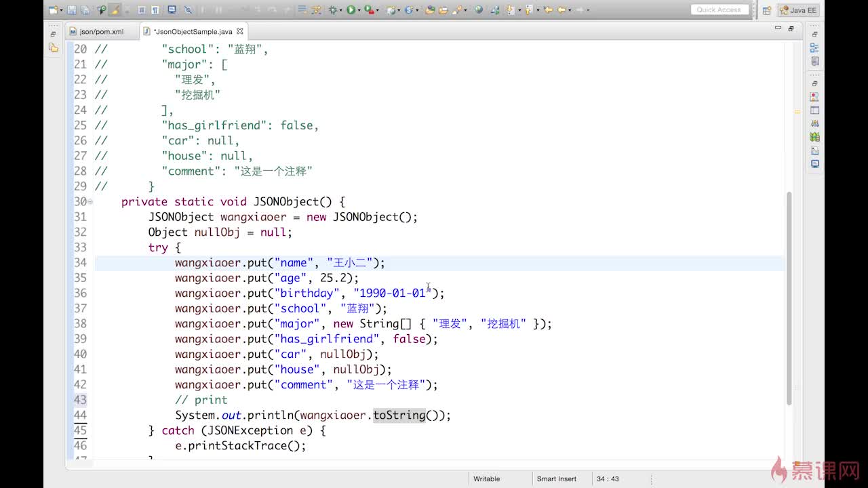Open the Package Explorer view icon
The height and width of the screenshot is (488, 868).
click(54, 47)
